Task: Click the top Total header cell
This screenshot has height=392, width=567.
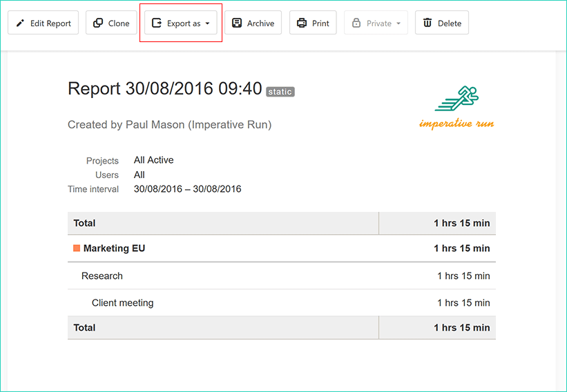Action: [x=223, y=223]
